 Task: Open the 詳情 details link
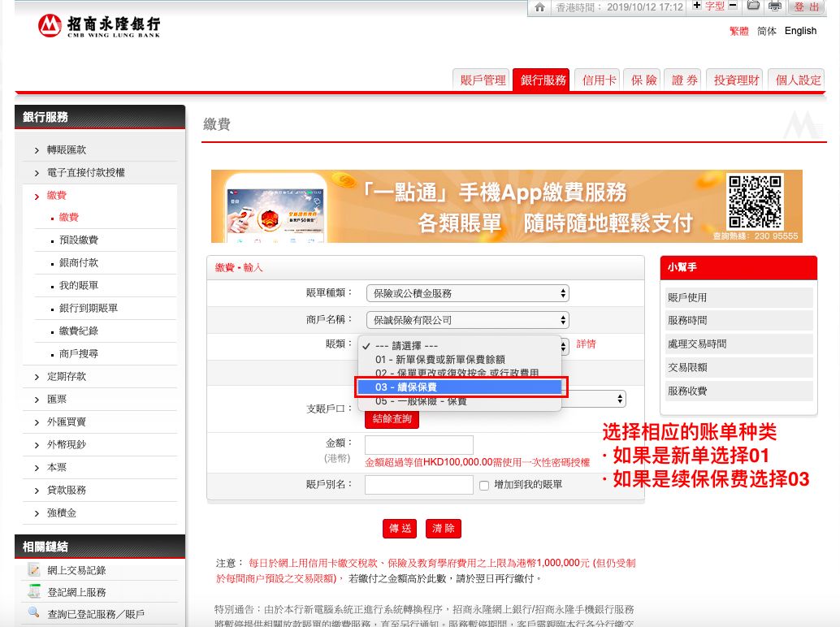tap(586, 344)
